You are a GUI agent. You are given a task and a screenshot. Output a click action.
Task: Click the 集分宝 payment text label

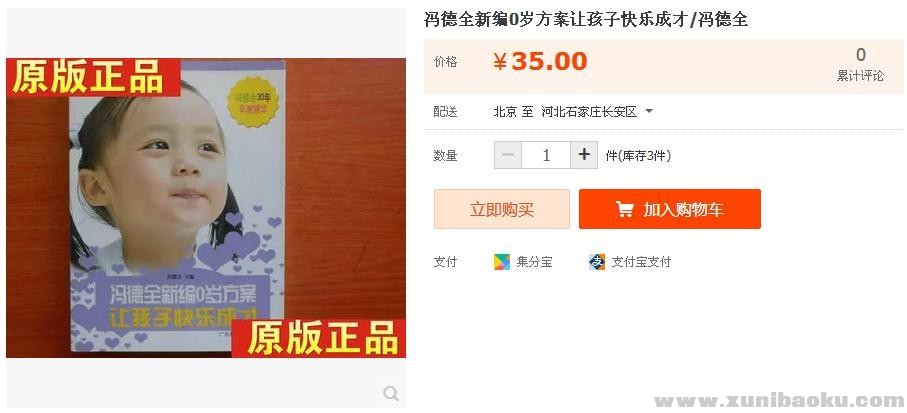tap(534, 262)
